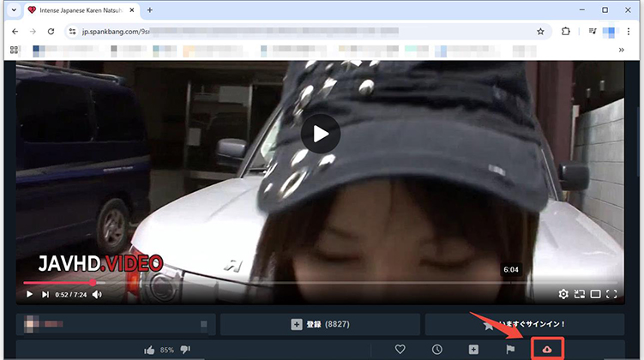Click the heart favorite icon
This screenshot has height=360, width=644.
[400, 350]
